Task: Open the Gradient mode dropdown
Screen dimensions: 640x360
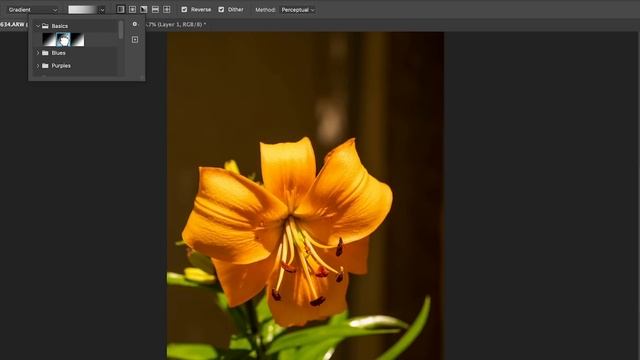Action: click(x=33, y=10)
